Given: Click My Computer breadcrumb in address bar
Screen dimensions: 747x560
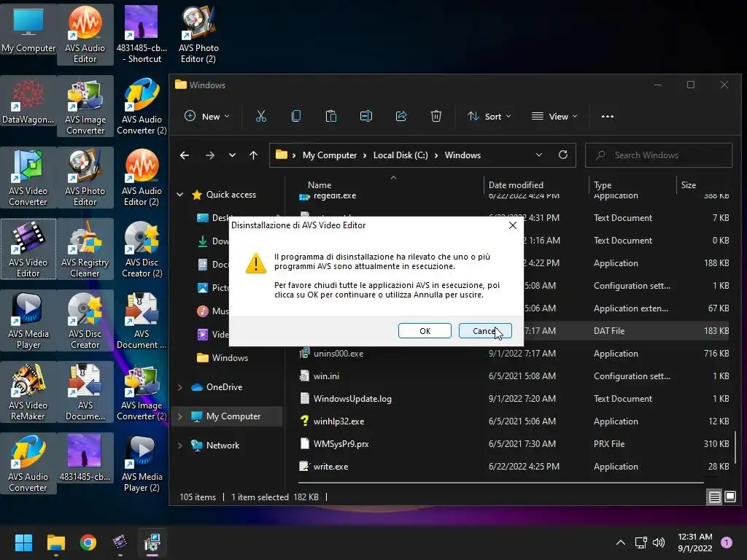Looking at the screenshot, I should tap(330, 155).
